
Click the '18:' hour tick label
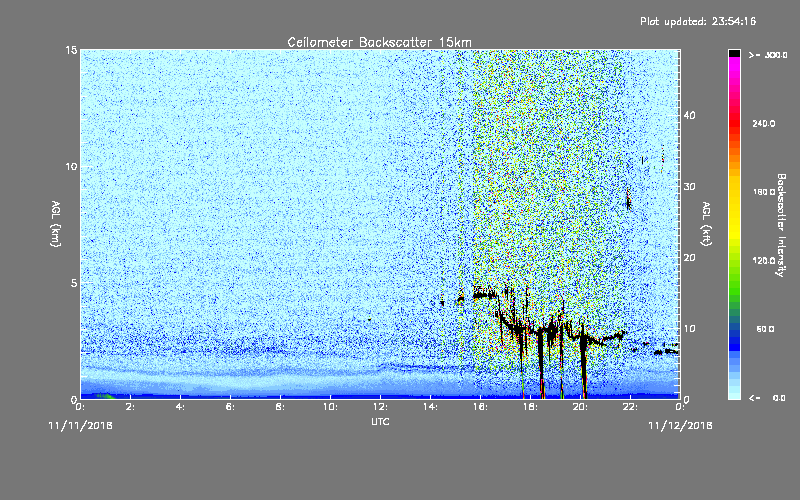(x=530, y=407)
